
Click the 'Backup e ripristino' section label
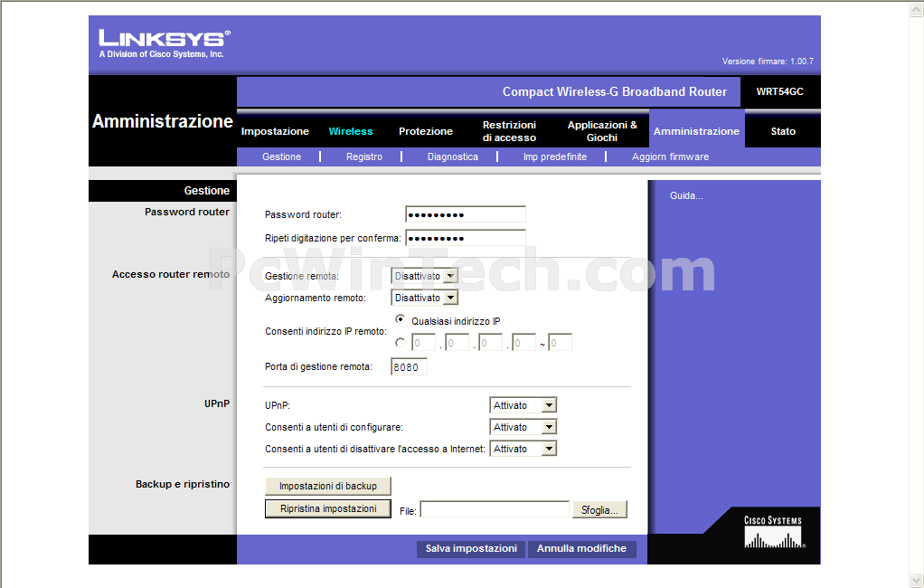tap(183, 484)
